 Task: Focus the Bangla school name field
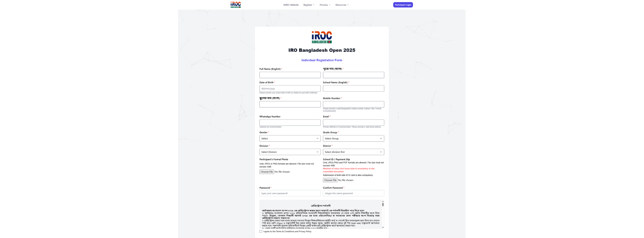click(x=290, y=104)
